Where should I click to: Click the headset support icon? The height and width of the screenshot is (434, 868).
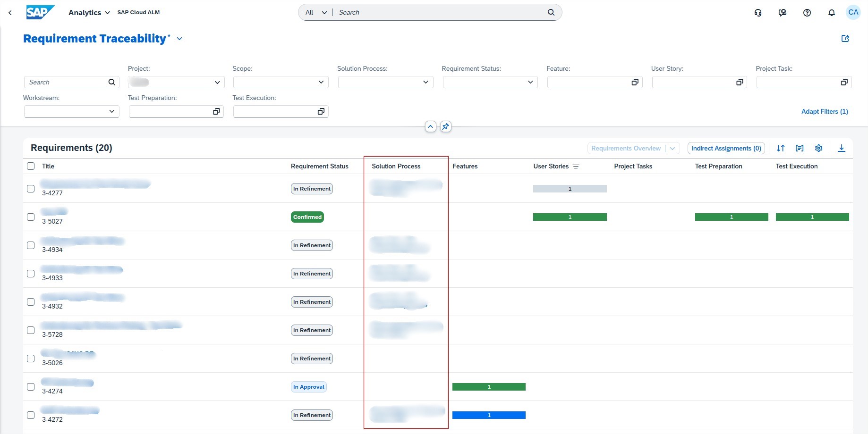pos(757,13)
